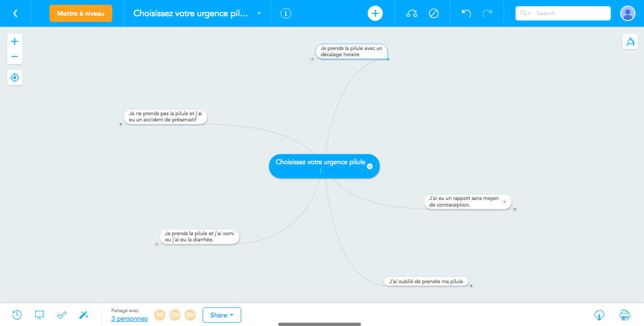The height and width of the screenshot is (326, 644).
Task: Click the disable/strike-through circle icon
Action: point(434,13)
